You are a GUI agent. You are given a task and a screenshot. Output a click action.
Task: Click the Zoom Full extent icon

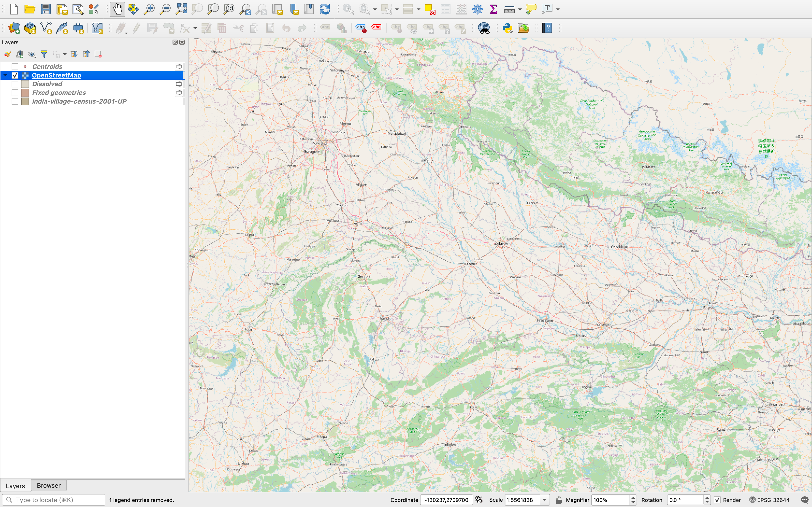pos(181,9)
